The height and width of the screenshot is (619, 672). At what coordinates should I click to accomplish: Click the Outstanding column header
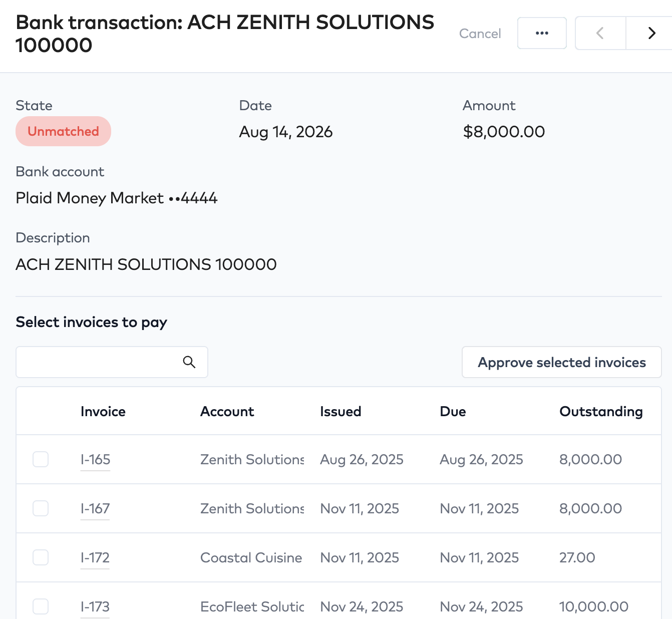coord(601,411)
